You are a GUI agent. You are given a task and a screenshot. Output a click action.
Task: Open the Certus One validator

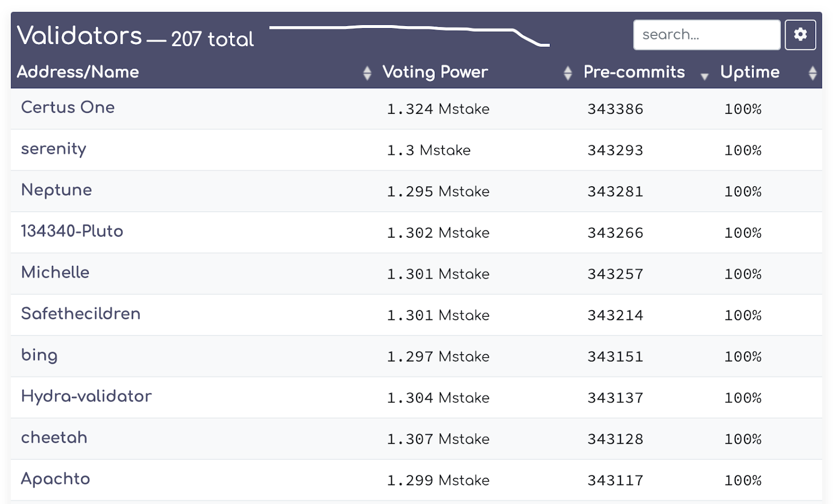[x=68, y=108]
